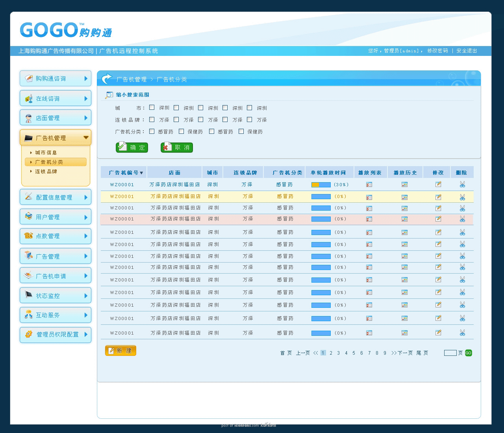504x433 pixels.
Task: Click the orange 新建 button
Action: pyautogui.click(x=120, y=351)
